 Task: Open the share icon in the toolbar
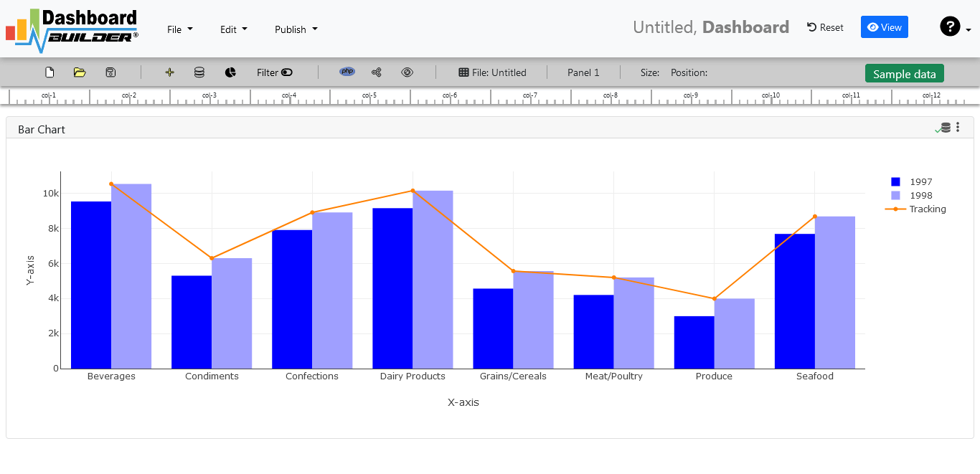376,72
